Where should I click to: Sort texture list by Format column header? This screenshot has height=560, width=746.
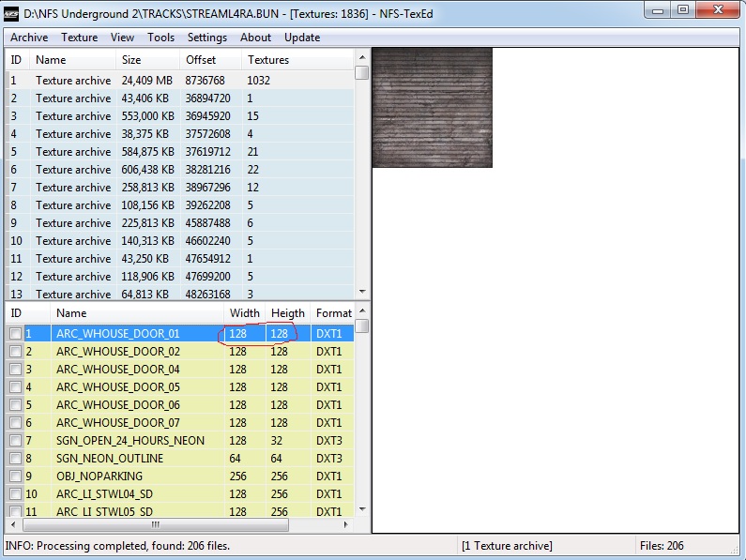(333, 313)
